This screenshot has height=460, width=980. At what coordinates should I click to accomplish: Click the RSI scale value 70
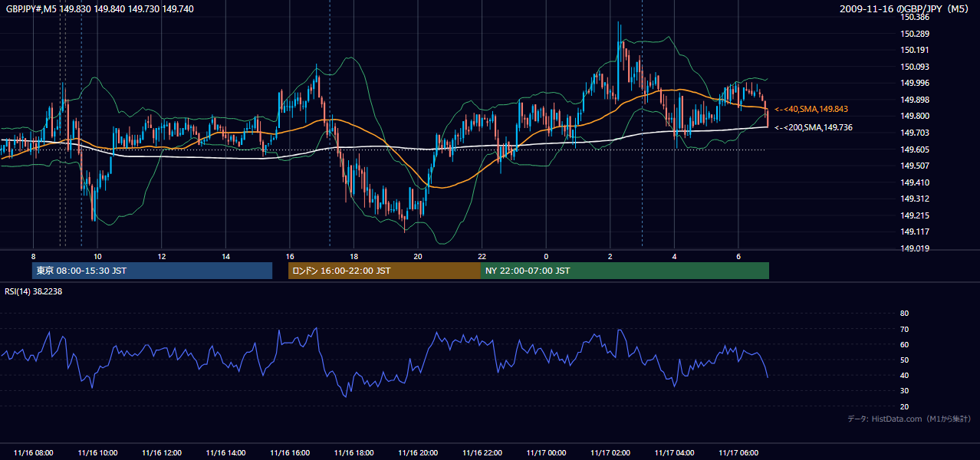(x=904, y=329)
